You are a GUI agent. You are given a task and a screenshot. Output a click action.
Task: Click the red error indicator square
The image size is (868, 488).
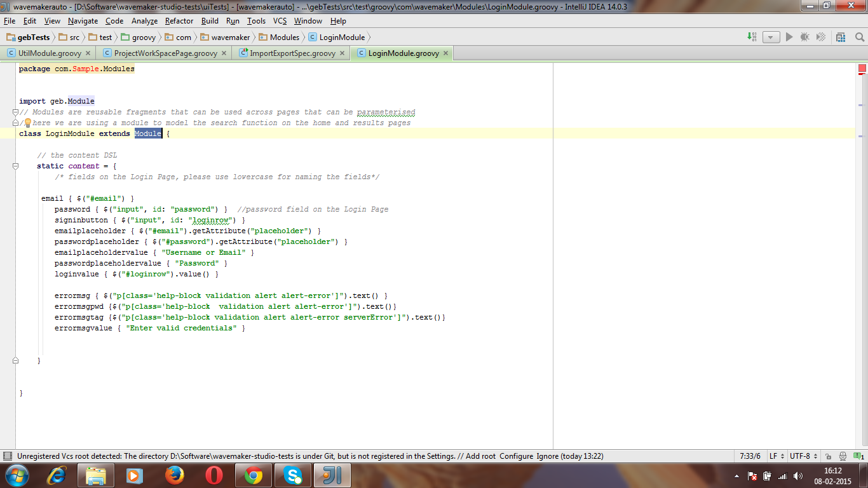click(x=862, y=68)
